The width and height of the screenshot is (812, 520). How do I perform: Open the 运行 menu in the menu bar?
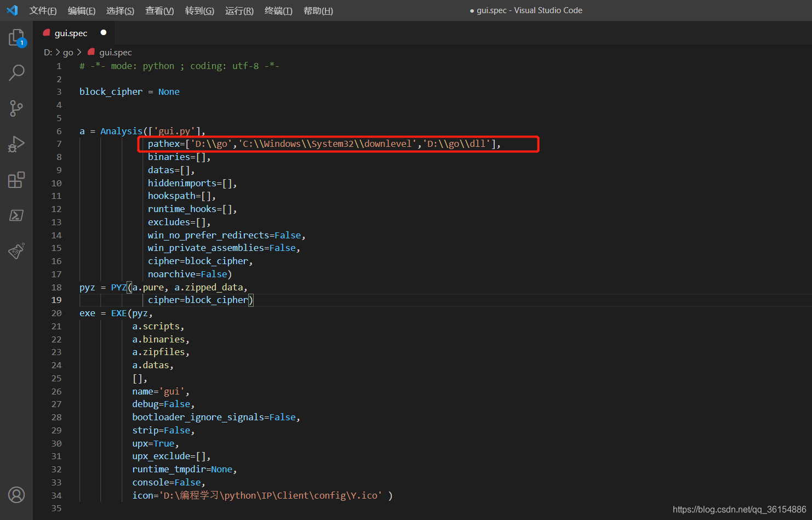coord(239,10)
